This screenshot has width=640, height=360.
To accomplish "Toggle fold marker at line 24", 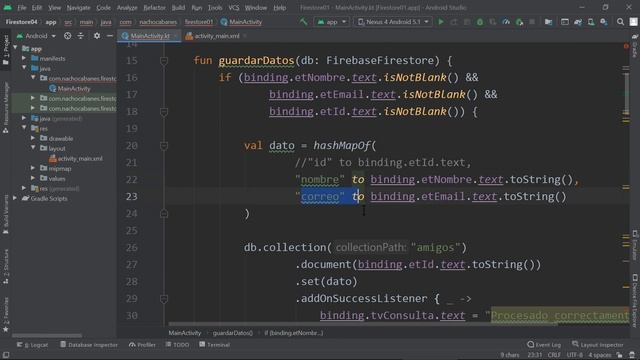I will (164, 213).
